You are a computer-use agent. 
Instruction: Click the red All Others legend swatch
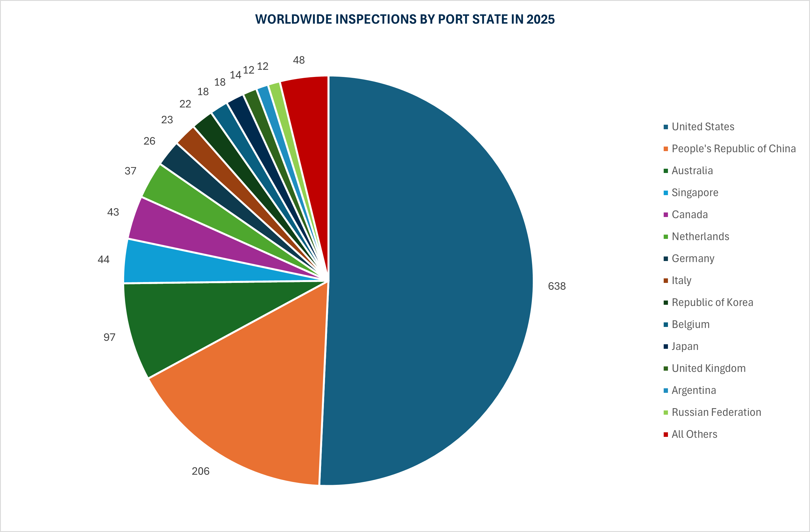pos(666,434)
